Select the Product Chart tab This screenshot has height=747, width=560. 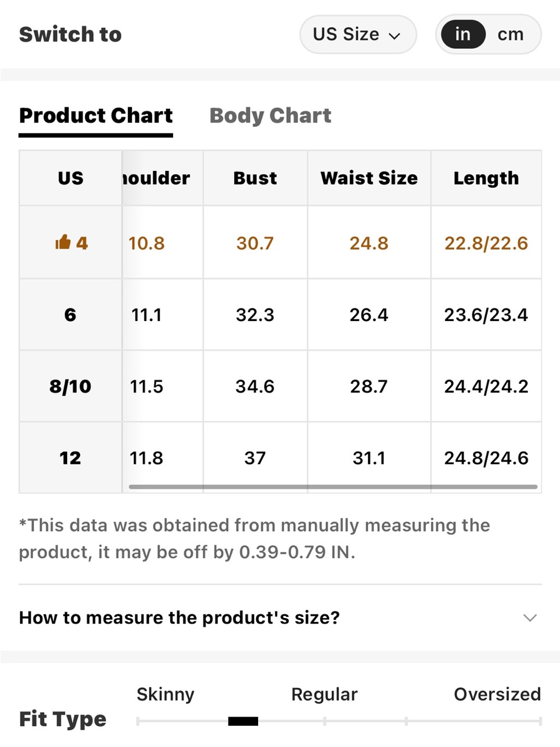point(96,115)
